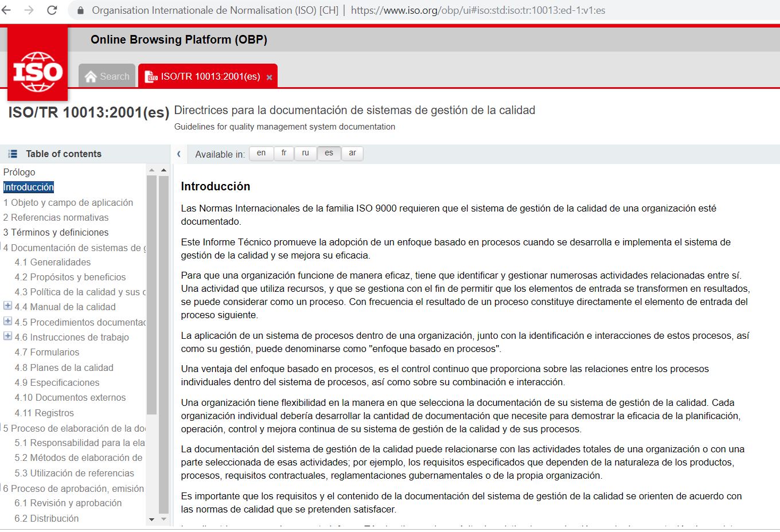Switch language to French (fr)
This screenshot has height=532, width=780.
(x=284, y=153)
